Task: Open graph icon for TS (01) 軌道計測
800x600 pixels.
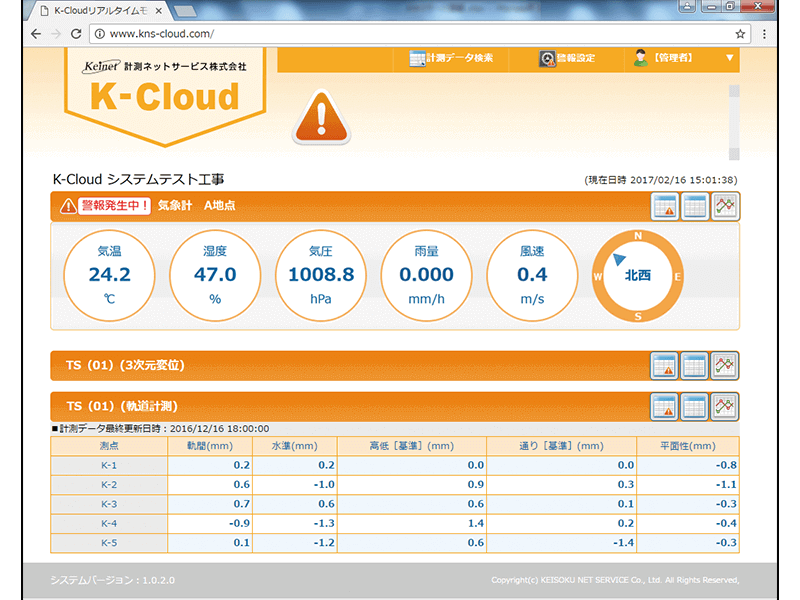Action: [724, 407]
